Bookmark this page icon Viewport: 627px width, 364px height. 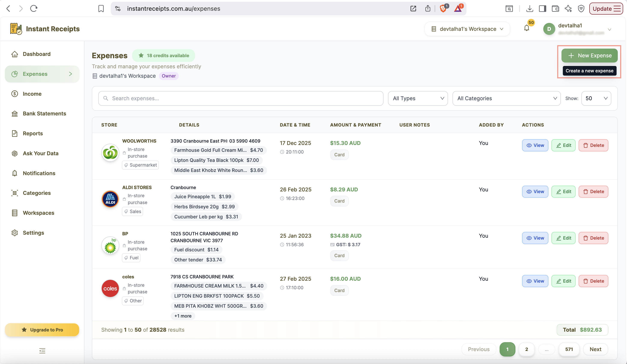click(x=101, y=9)
